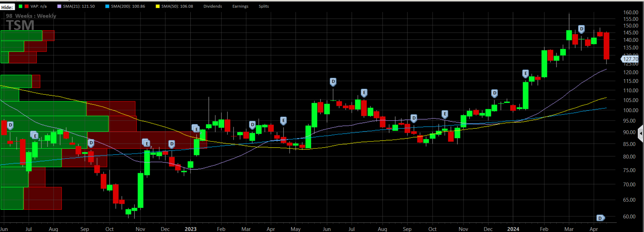Click the dividend marker near September 2023
Screen dimensions: 644x232
pyautogui.click(x=414, y=118)
